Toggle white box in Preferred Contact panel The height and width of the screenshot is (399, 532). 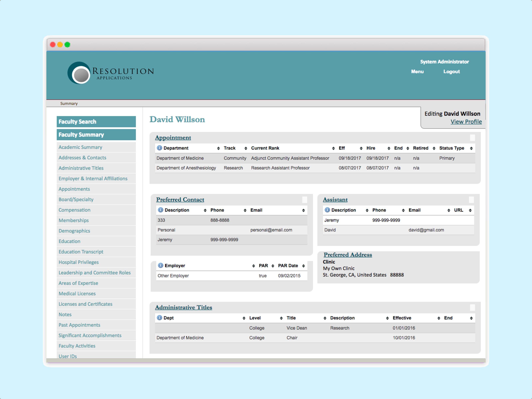[x=304, y=200]
